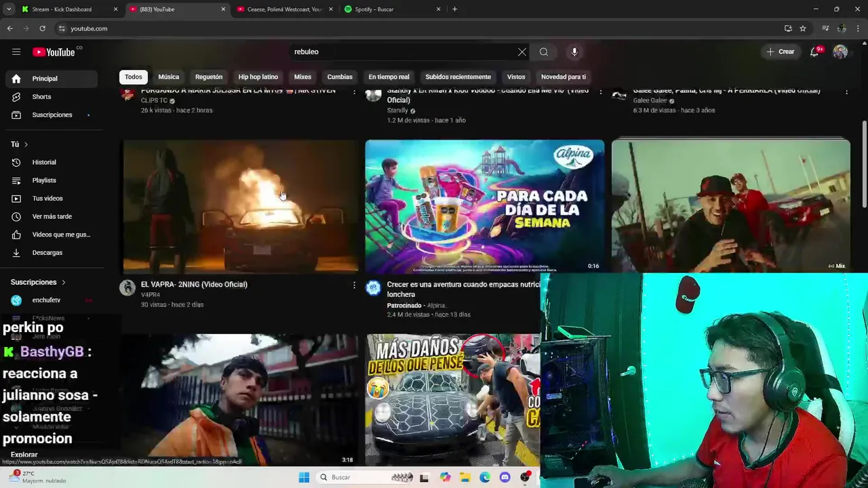Screen dimensions: 868x488
Task: Open options for the Standly video
Action: [x=600, y=92]
